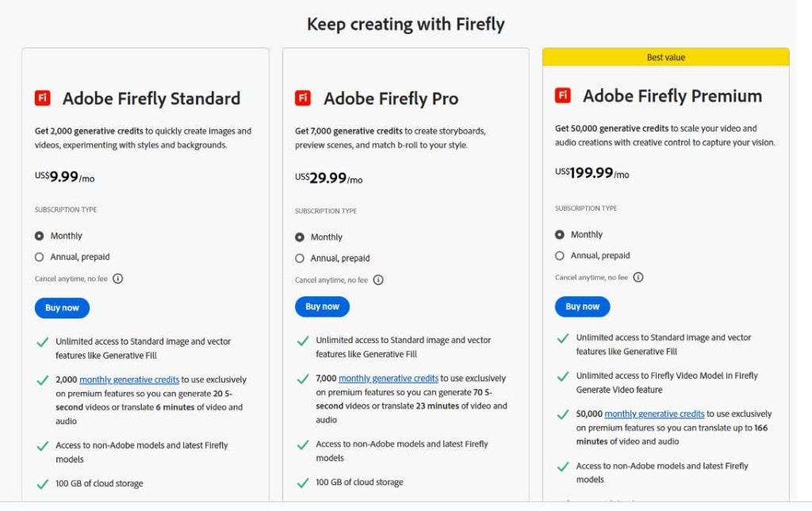Open the cancel fee info icon under Standard plan
This screenshot has height=511, width=812.
tap(117, 278)
